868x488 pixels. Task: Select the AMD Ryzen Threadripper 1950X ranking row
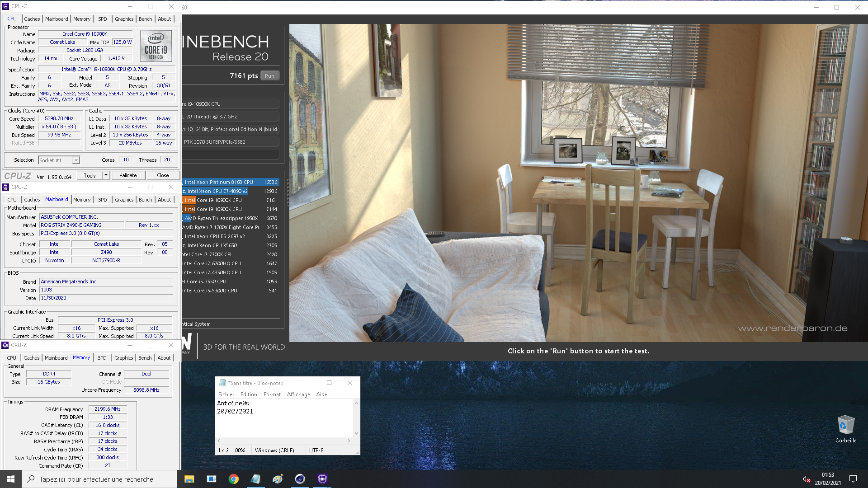point(231,218)
